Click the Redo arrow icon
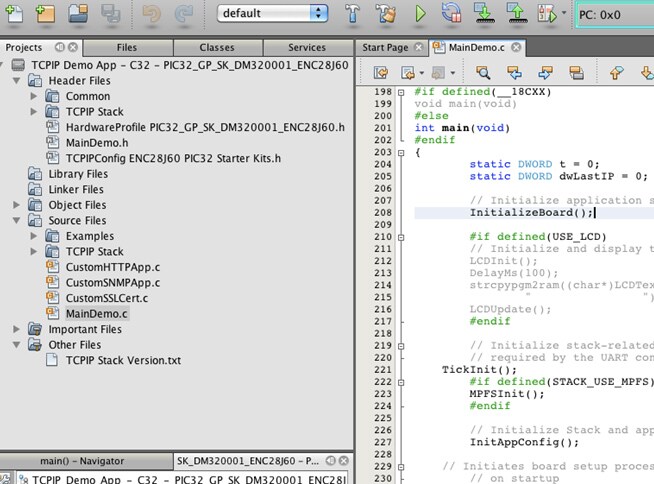 click(184, 14)
